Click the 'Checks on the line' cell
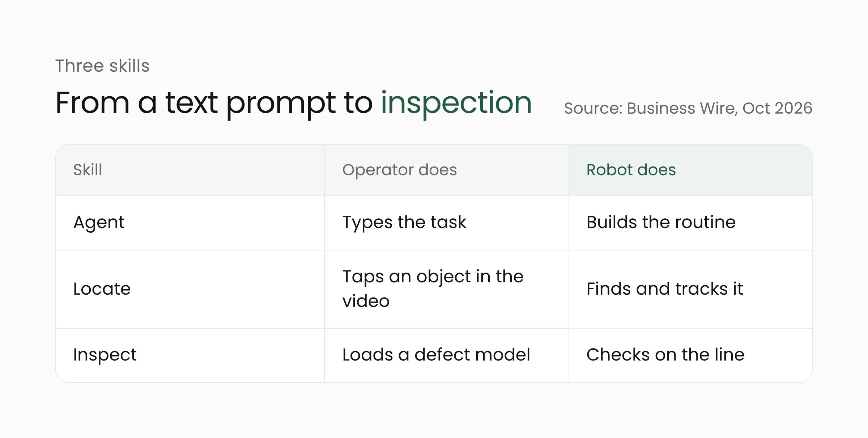868x438 pixels. [x=691, y=355]
